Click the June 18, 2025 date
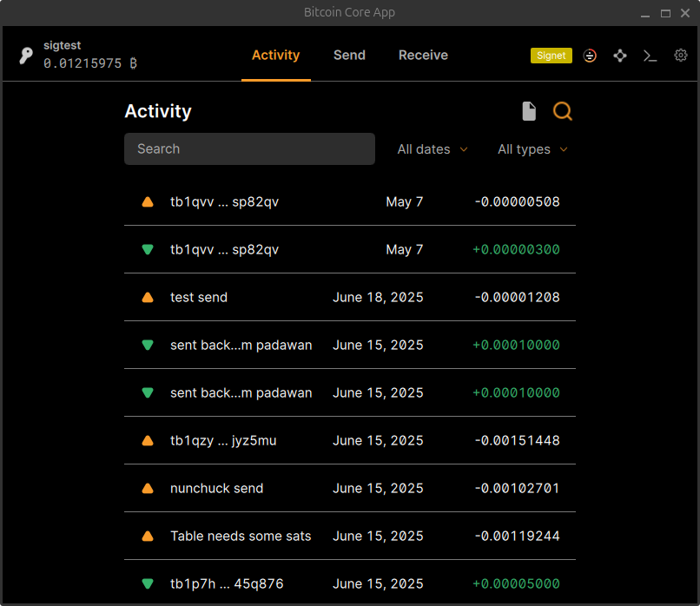Screen dimensions: 700x606 378,297
